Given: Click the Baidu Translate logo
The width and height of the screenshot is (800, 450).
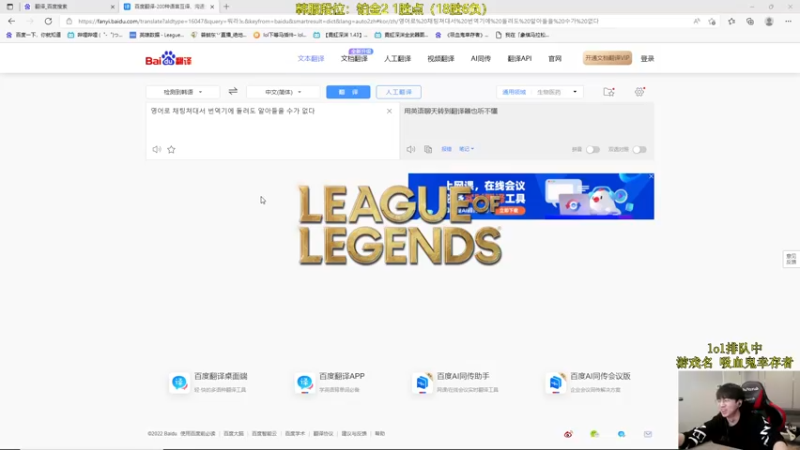Looking at the screenshot, I should point(168,59).
